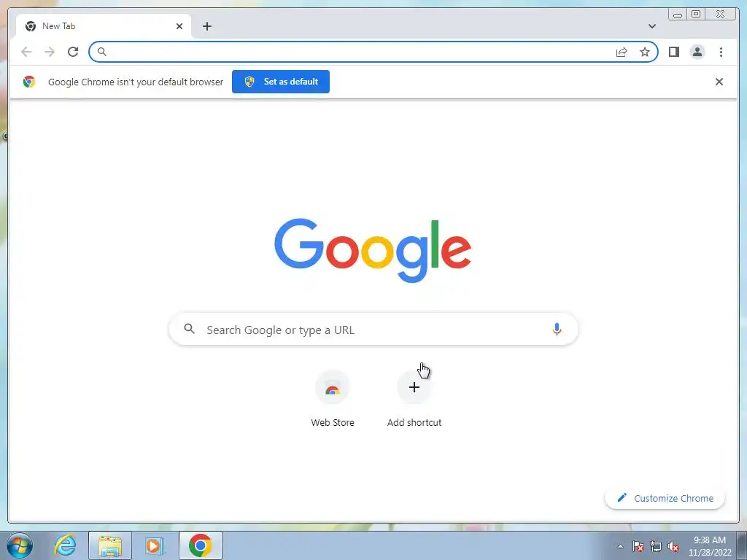
Task: Restore down the Chrome window
Action: [695, 15]
